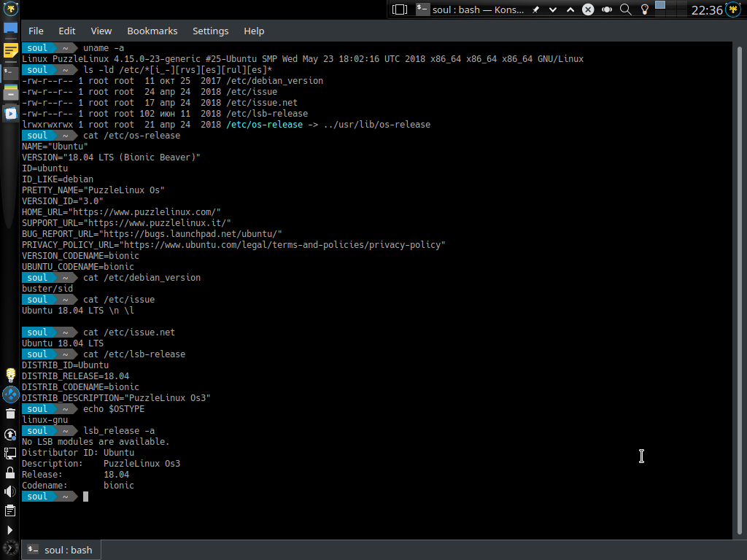Click the 22:36 clock
The height and width of the screenshot is (560, 747).
tap(707, 10)
